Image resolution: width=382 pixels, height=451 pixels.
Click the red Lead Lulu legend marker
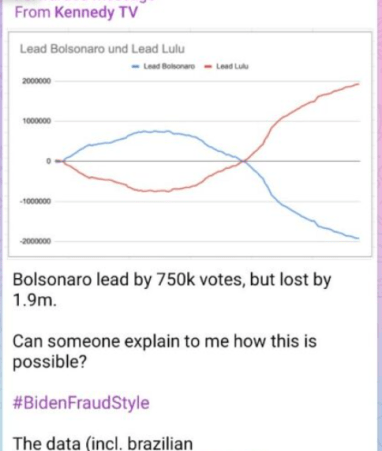pos(208,66)
